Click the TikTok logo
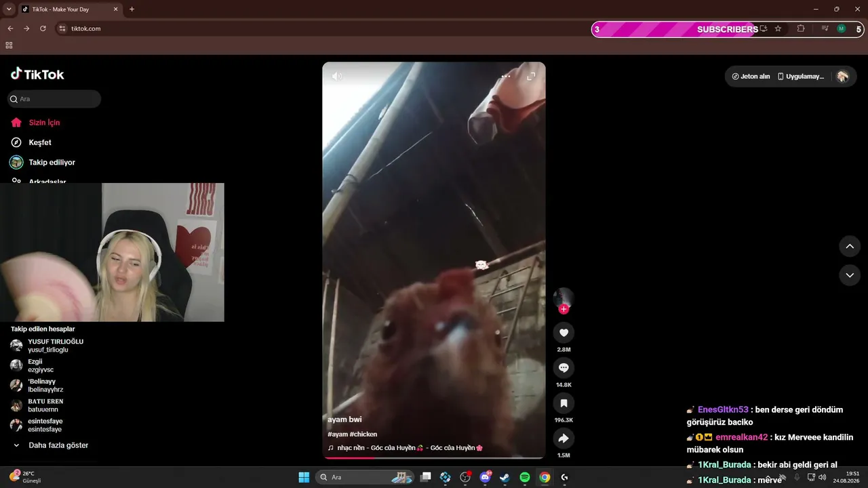Viewport: 868px width, 488px height. tap(37, 74)
